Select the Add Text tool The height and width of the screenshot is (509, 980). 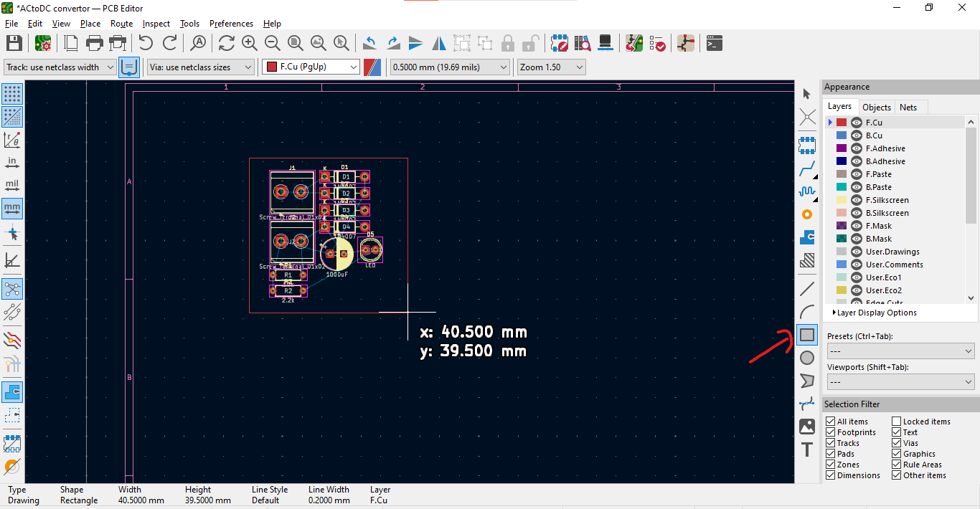[807, 449]
